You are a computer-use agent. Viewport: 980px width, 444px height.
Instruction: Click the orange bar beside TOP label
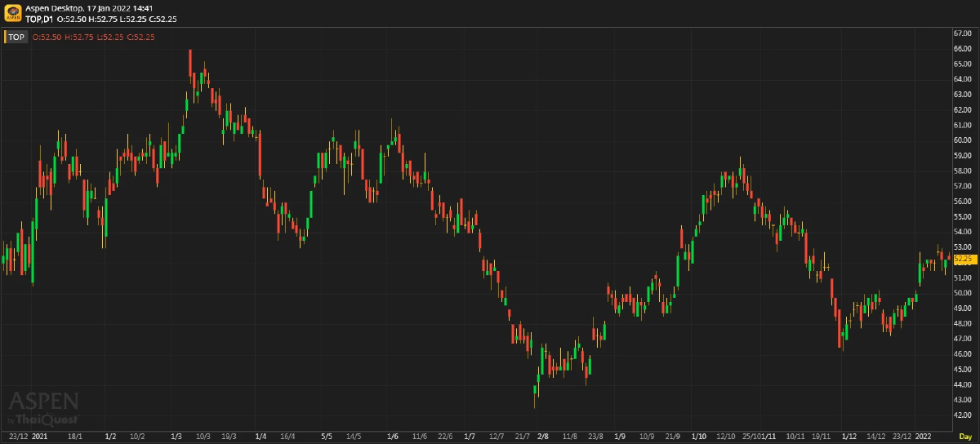(5, 37)
